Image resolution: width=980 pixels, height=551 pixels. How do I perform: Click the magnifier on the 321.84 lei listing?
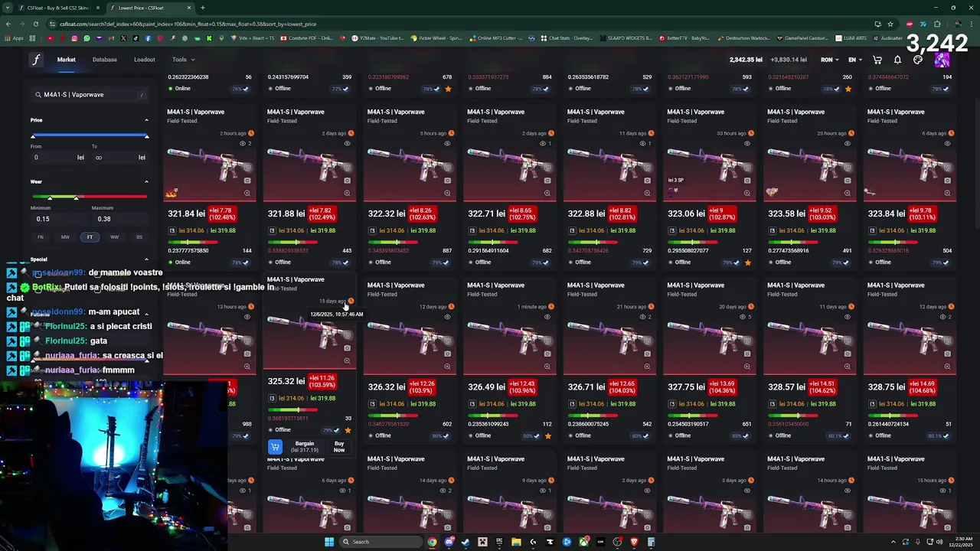(x=247, y=193)
